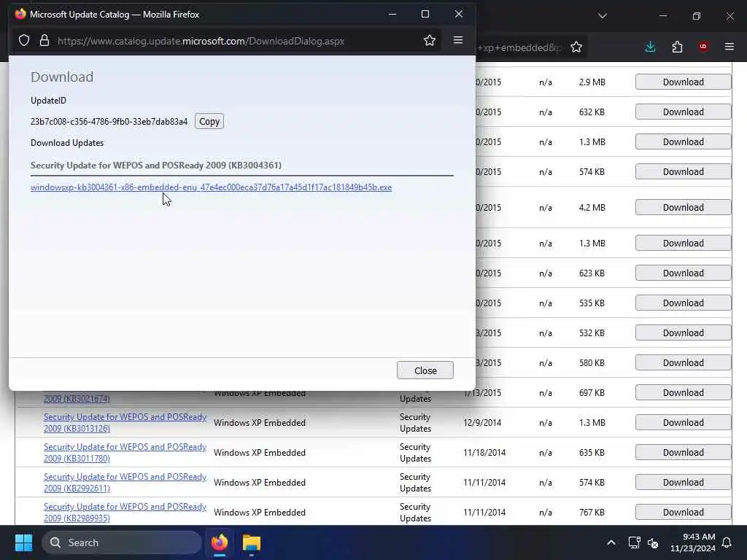Viewport: 747px width, 560px height.
Task: Open the KB3011780 security update link
Action: coord(125,452)
